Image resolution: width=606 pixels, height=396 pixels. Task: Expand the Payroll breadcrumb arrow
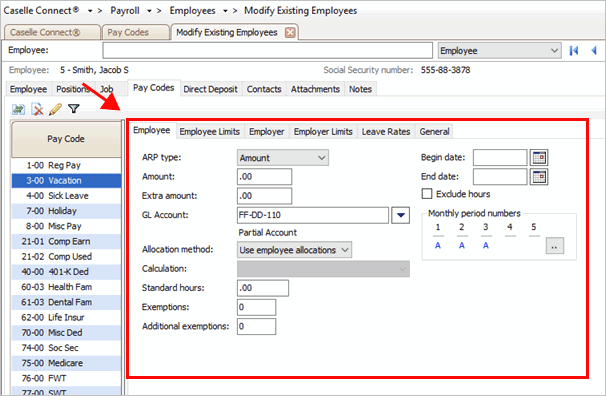point(149,11)
